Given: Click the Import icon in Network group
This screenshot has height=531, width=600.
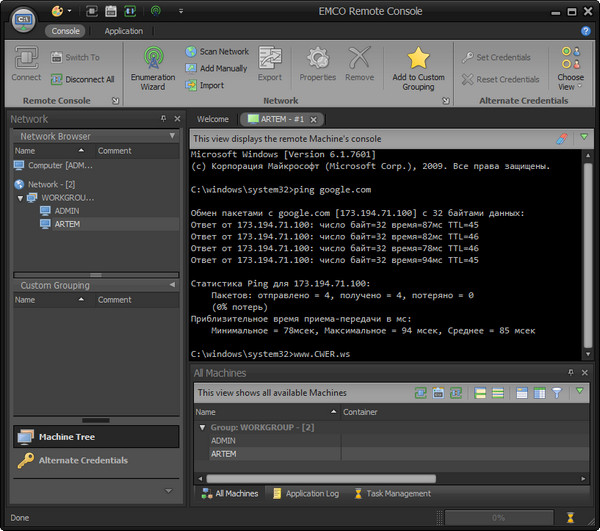Looking at the screenshot, I should pos(193,85).
